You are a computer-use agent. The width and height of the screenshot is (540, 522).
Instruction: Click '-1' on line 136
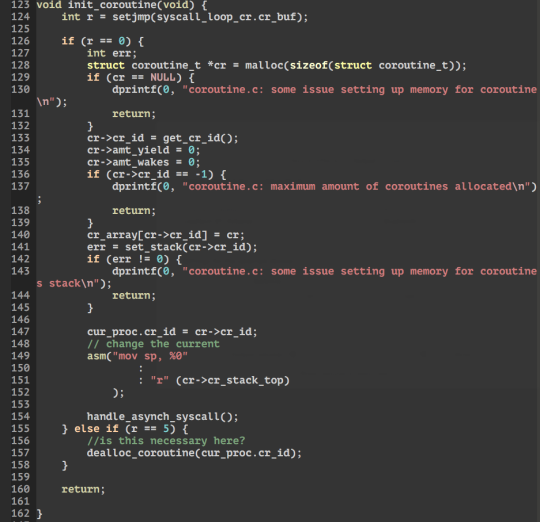coord(200,174)
